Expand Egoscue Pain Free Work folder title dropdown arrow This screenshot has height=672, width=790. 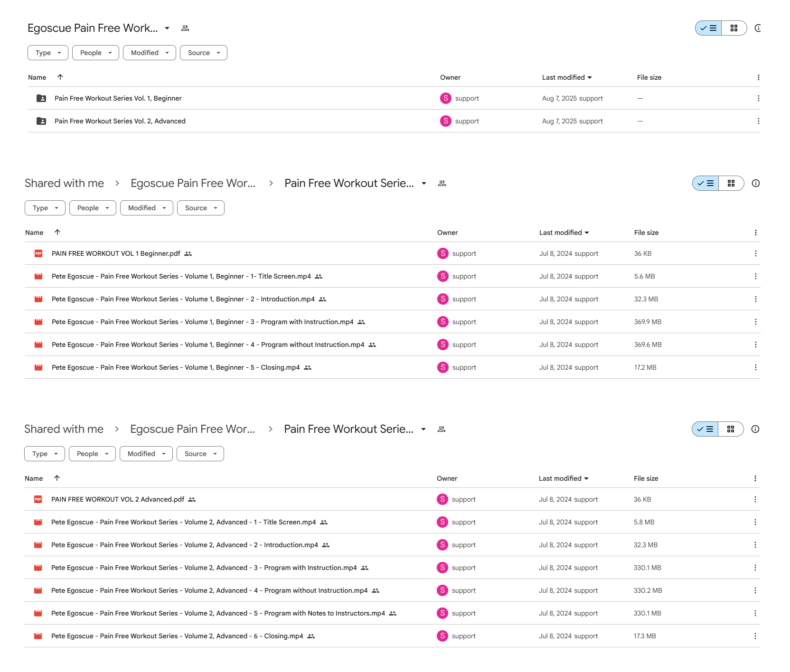pyautogui.click(x=167, y=28)
